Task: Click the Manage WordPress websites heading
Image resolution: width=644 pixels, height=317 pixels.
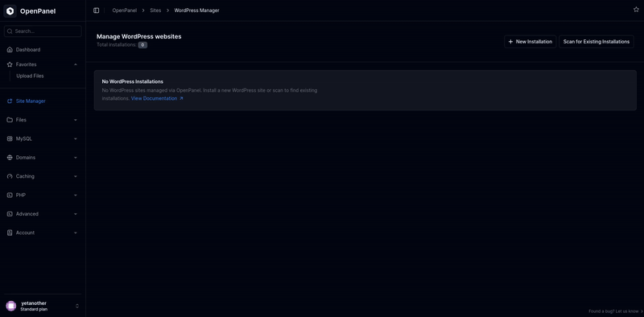Action: click(x=138, y=36)
